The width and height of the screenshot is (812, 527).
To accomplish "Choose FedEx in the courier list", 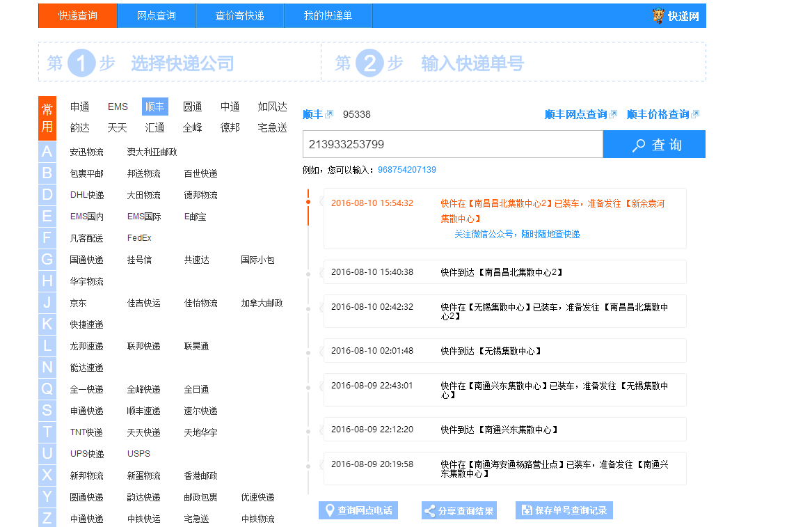I will coord(139,238).
